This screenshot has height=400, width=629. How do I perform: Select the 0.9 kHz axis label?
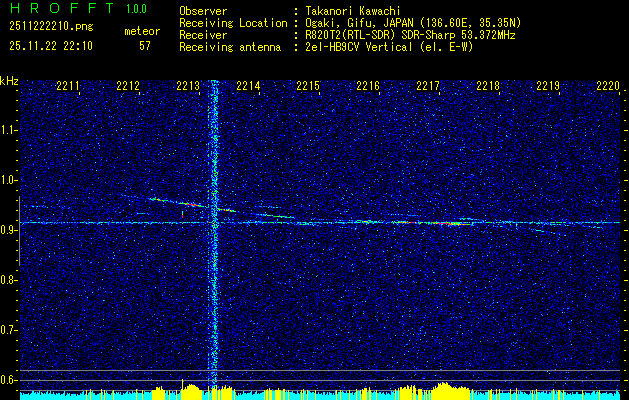tap(8, 230)
